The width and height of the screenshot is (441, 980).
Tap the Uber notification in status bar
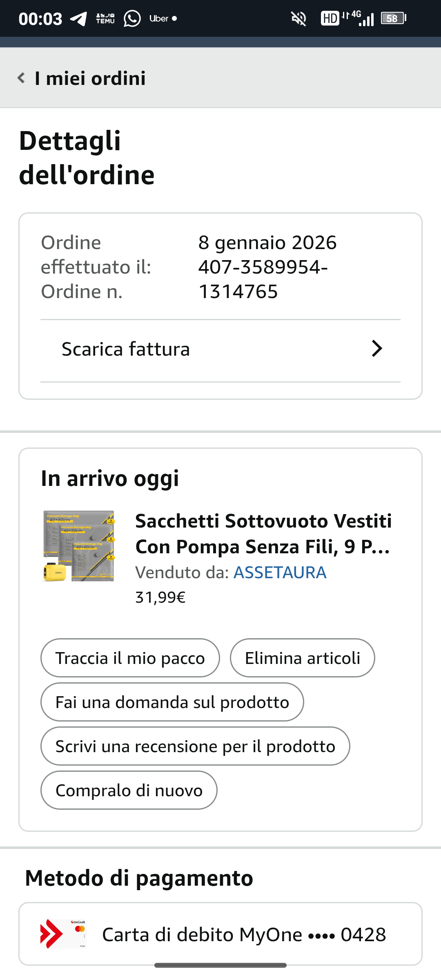[x=159, y=19]
